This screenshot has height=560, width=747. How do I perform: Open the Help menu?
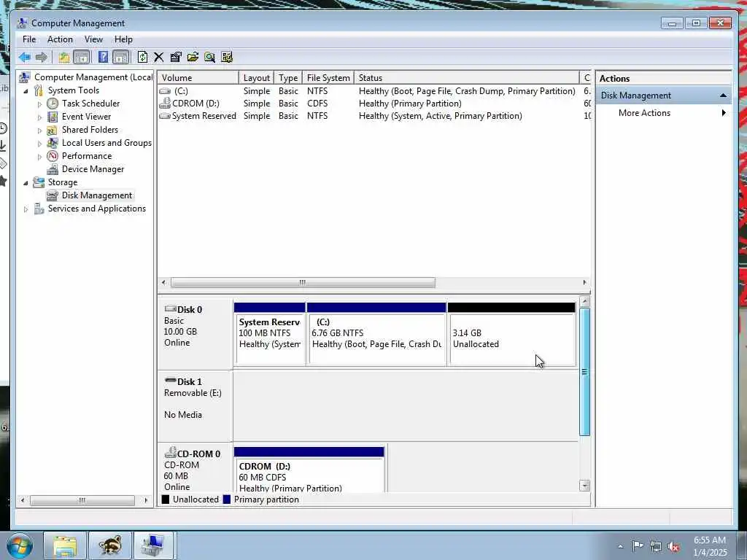click(x=123, y=39)
